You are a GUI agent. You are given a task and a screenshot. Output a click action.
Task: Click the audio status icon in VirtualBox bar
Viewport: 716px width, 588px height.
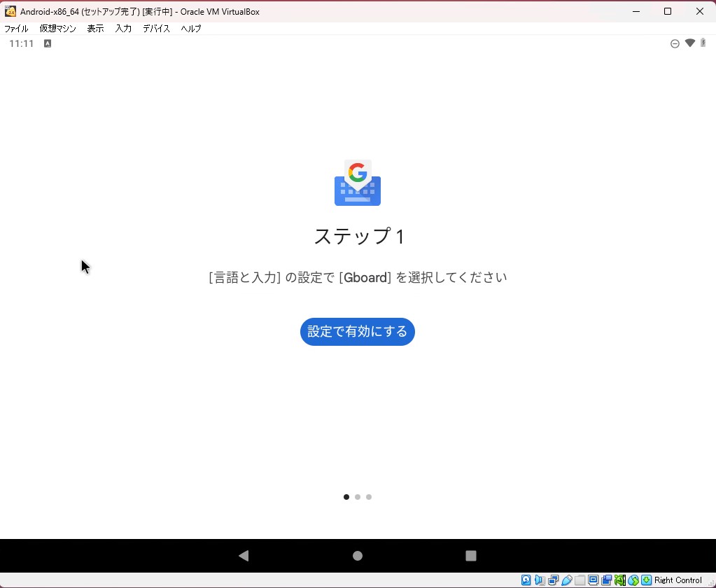(540, 580)
